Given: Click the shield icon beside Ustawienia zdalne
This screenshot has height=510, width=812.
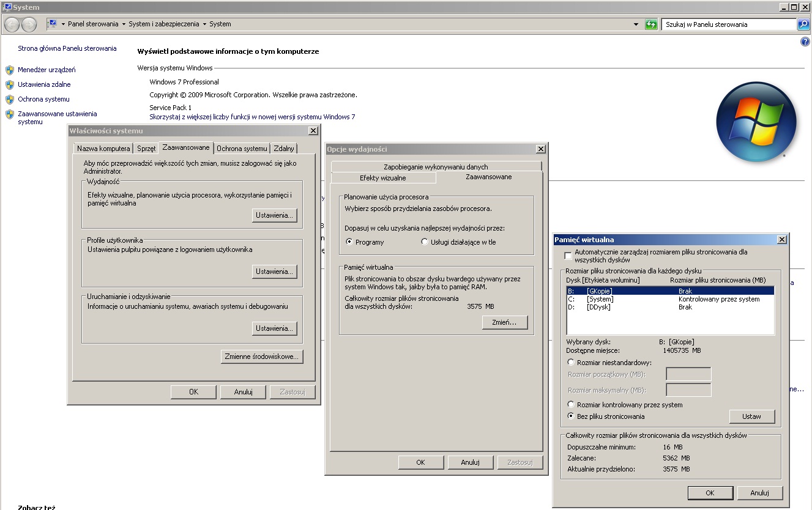Looking at the screenshot, I should click(10, 84).
